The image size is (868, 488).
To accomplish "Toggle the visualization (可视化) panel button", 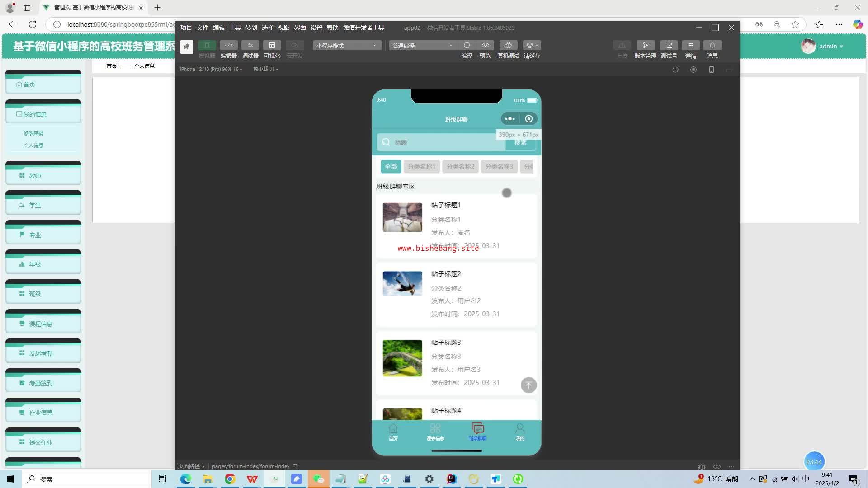I will point(272,46).
